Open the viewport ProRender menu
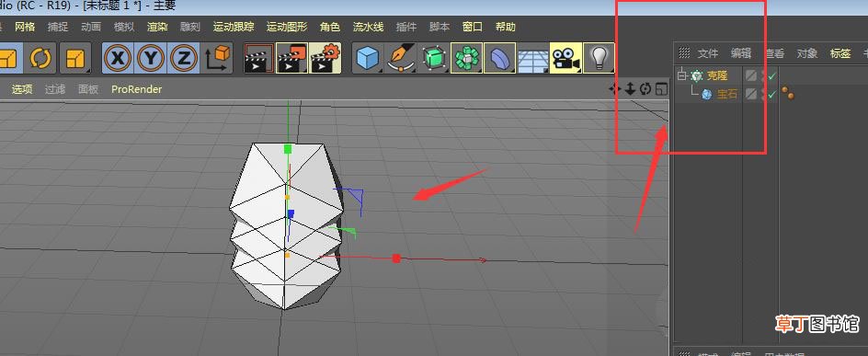 [x=137, y=89]
